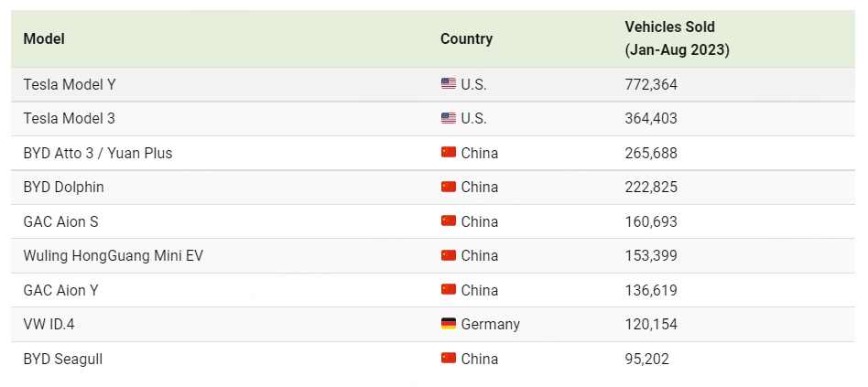
Task: Click the Germany country label
Action: (x=491, y=325)
